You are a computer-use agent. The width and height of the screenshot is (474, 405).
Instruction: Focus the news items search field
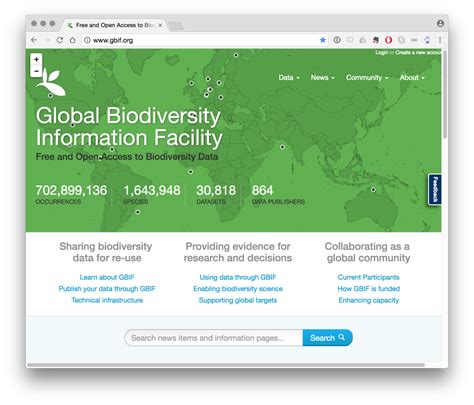click(214, 338)
